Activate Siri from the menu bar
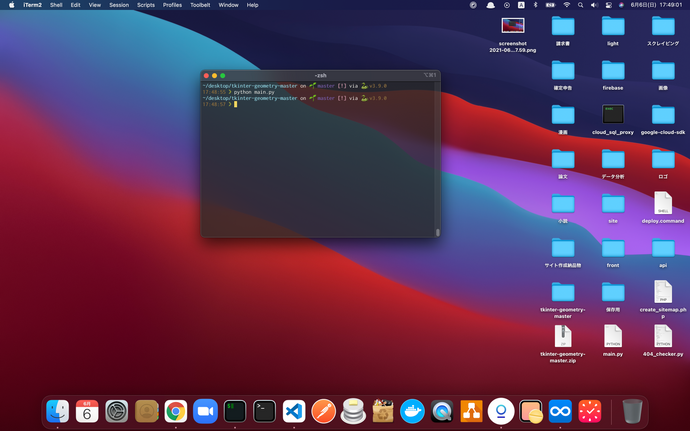690x431 pixels. pos(621,5)
